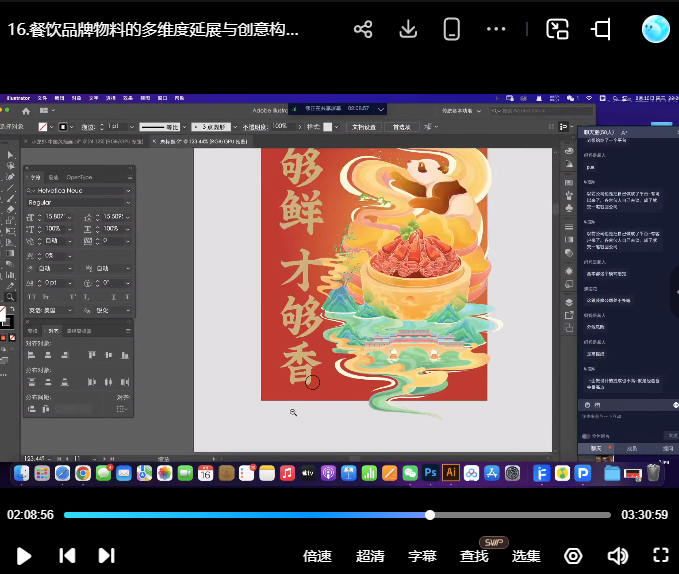The image size is (679, 574).
Task: Go back to the previous video
Action: [66, 555]
